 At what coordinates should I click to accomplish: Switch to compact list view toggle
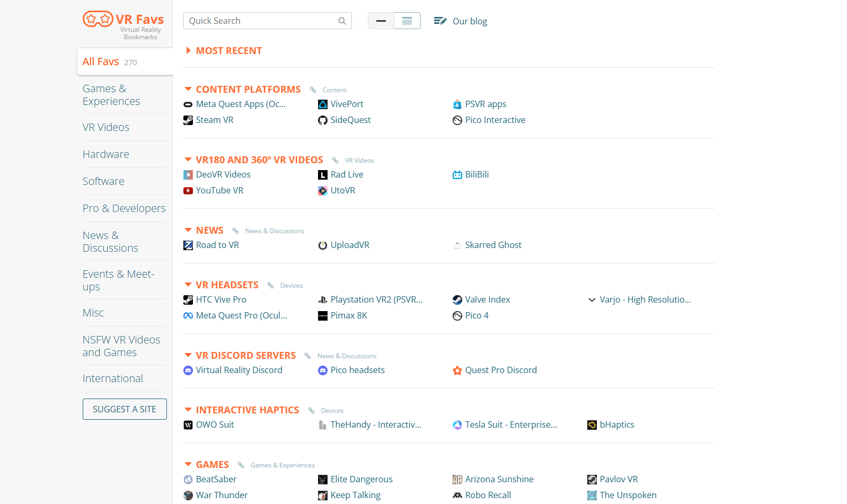(381, 21)
